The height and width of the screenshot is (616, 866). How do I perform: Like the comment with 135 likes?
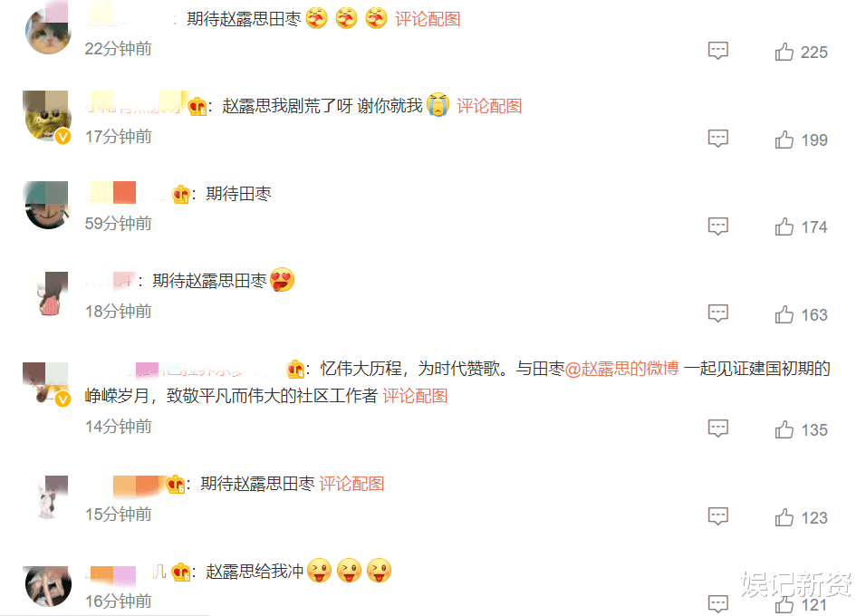pyautogui.click(x=784, y=429)
